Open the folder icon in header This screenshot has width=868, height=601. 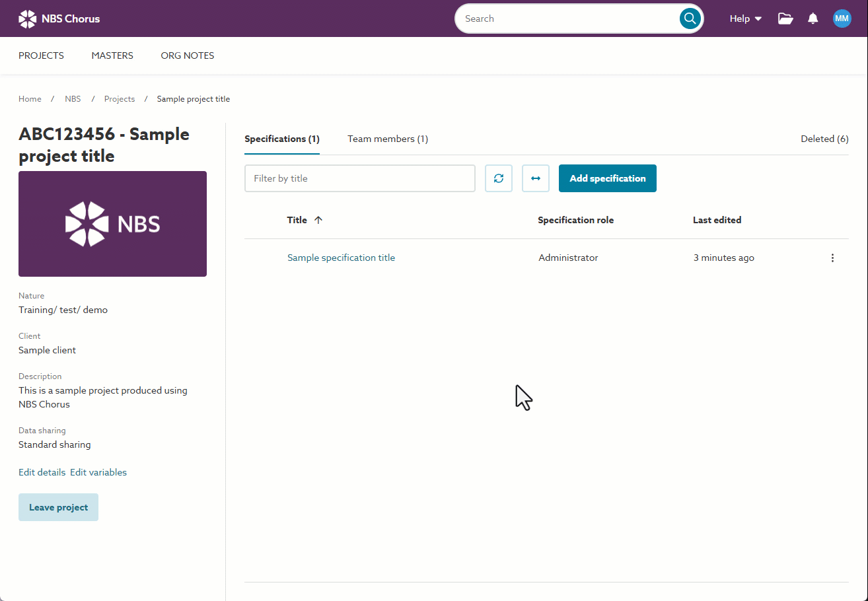(785, 18)
